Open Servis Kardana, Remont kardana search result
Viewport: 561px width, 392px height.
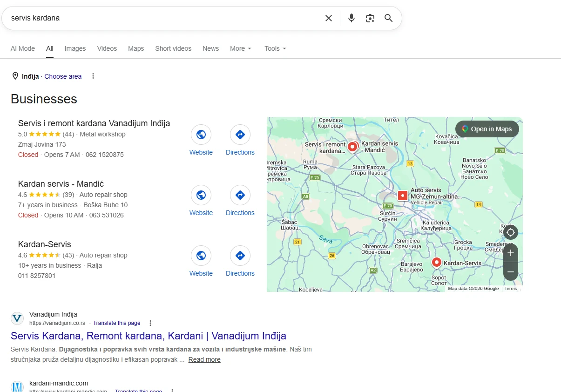(149, 336)
